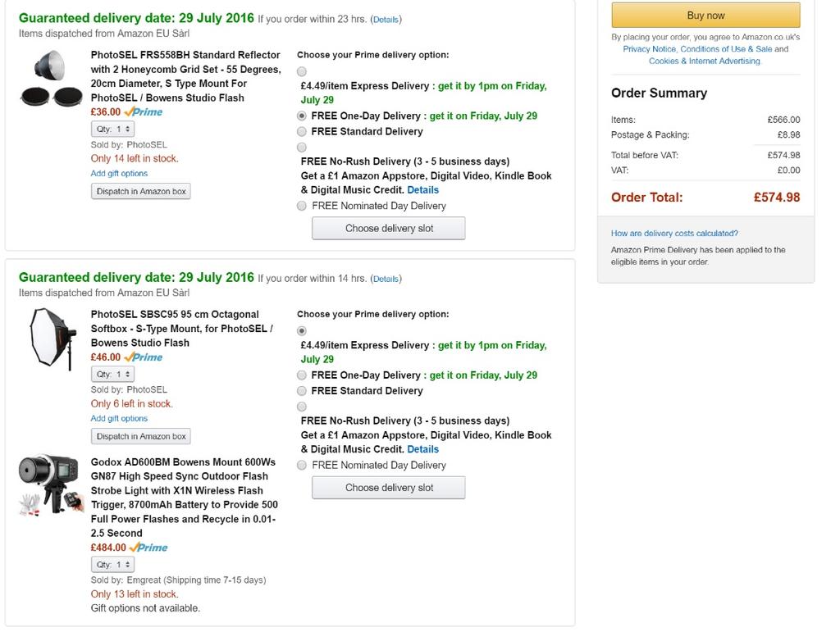The image size is (840, 632).
Task: Open the Qty dropdown for Standard Reflector
Action: coord(112,130)
